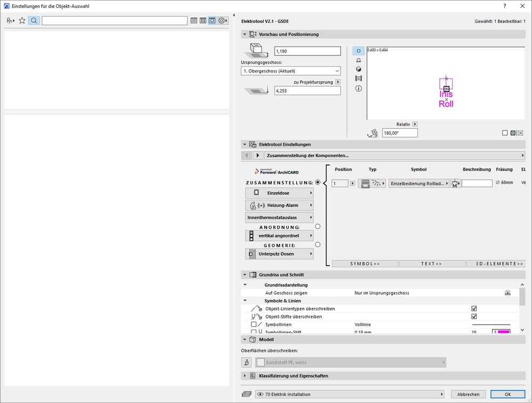This screenshot has height=403, width=532.
Task: Open 'Einzelbedienung Rolllad...' symbol dropdown
Action: pos(419,184)
